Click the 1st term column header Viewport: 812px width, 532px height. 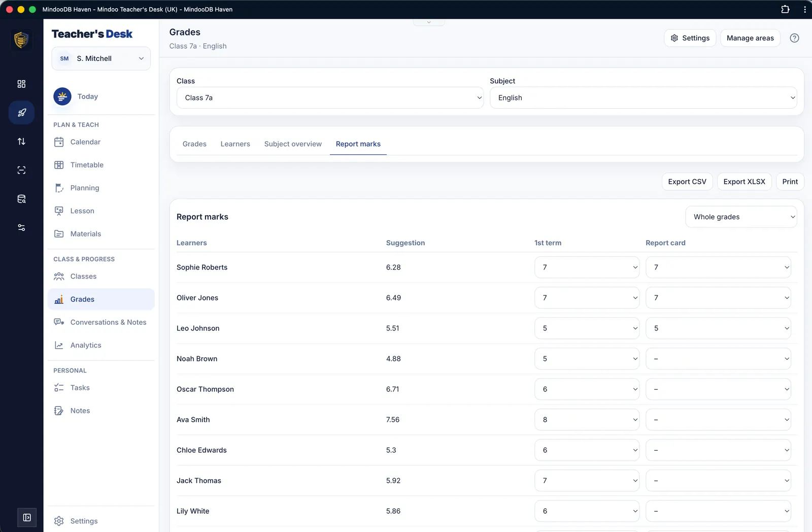(548, 243)
